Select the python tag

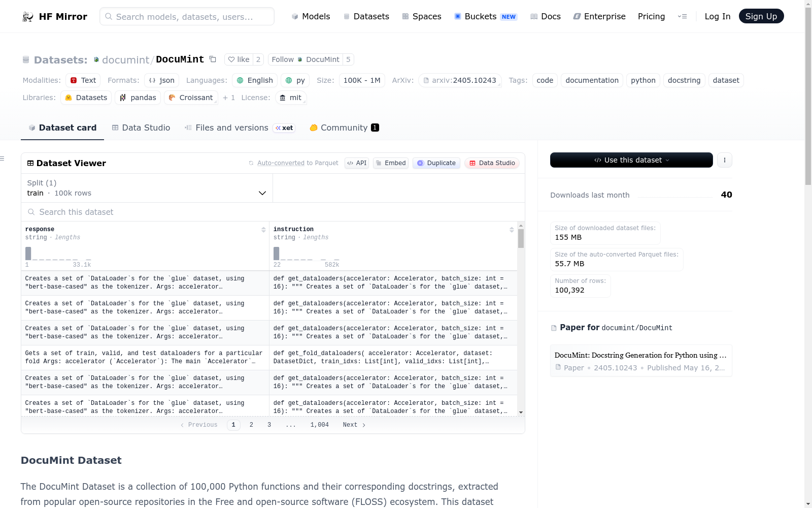643,80
